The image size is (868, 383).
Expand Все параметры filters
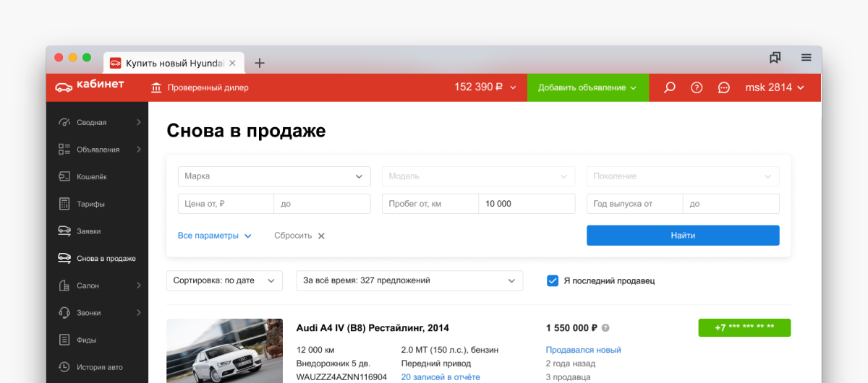215,236
